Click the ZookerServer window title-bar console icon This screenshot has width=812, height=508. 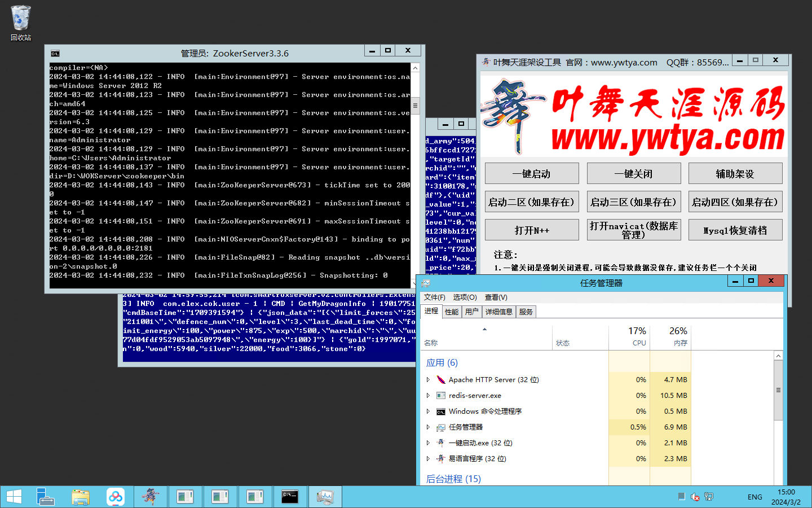click(55, 54)
